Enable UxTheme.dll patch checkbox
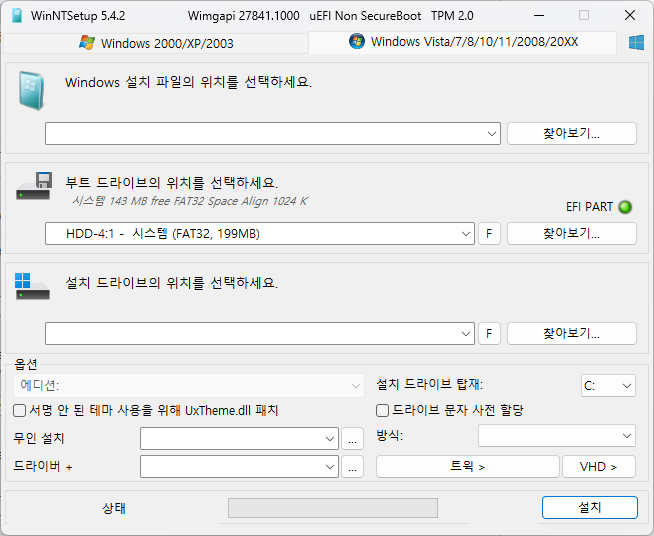 (20, 410)
